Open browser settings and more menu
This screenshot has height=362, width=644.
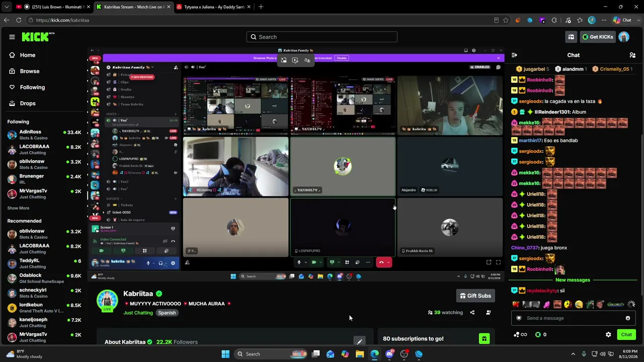pyautogui.click(x=604, y=20)
